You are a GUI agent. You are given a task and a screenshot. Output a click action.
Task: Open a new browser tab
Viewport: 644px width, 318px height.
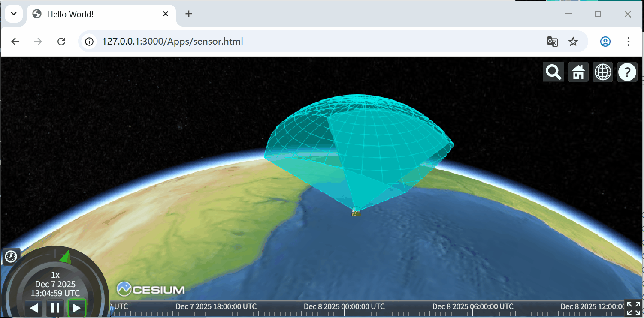click(189, 14)
